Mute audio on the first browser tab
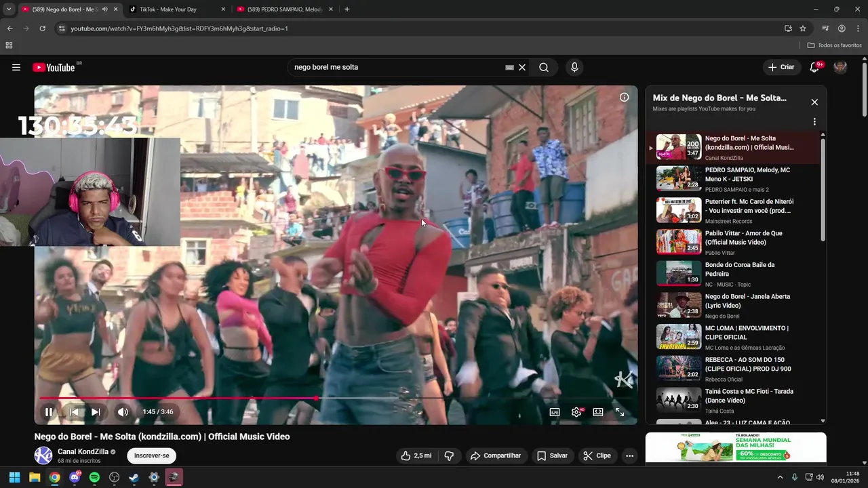The height and width of the screenshot is (488, 868). [104, 9]
